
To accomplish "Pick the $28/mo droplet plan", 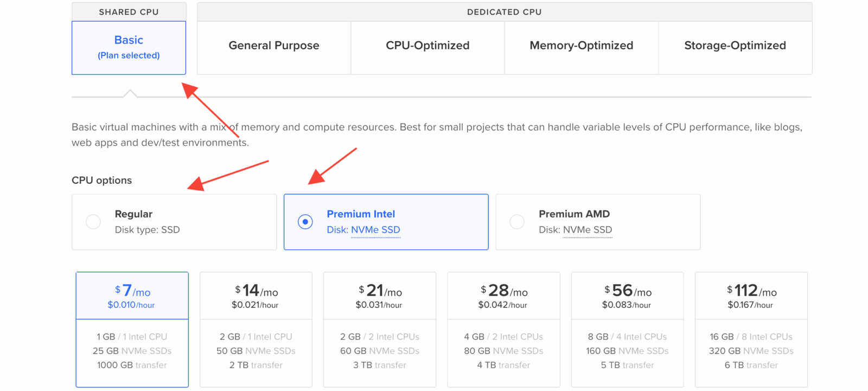I will coord(503,296).
